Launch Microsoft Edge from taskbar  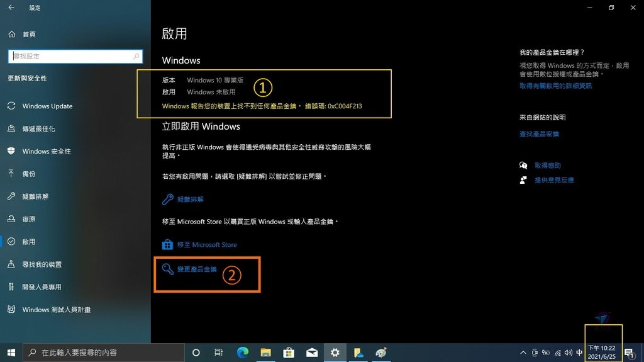pyautogui.click(x=243, y=353)
